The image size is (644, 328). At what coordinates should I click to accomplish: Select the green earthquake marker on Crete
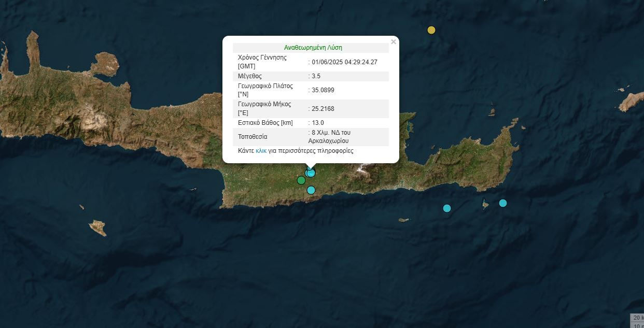point(301,180)
